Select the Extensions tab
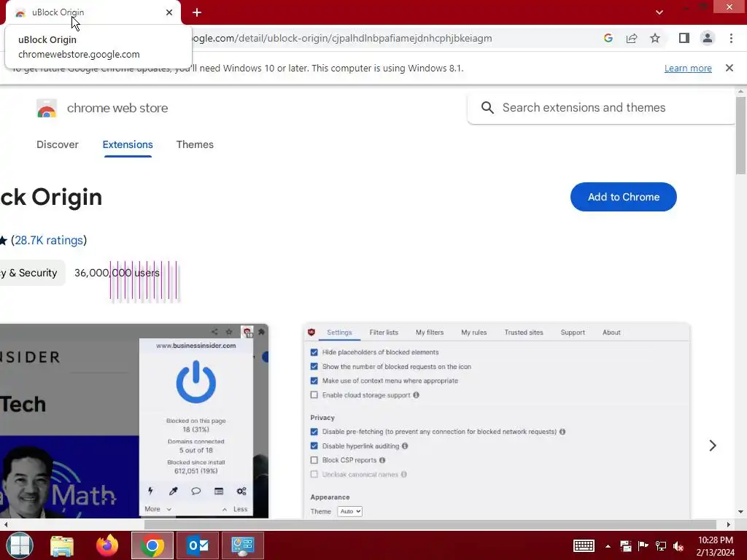 128,144
